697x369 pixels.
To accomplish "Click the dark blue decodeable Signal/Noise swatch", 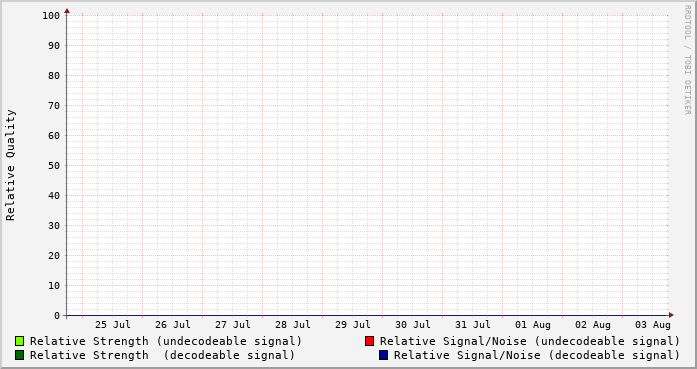I will coord(383,355).
